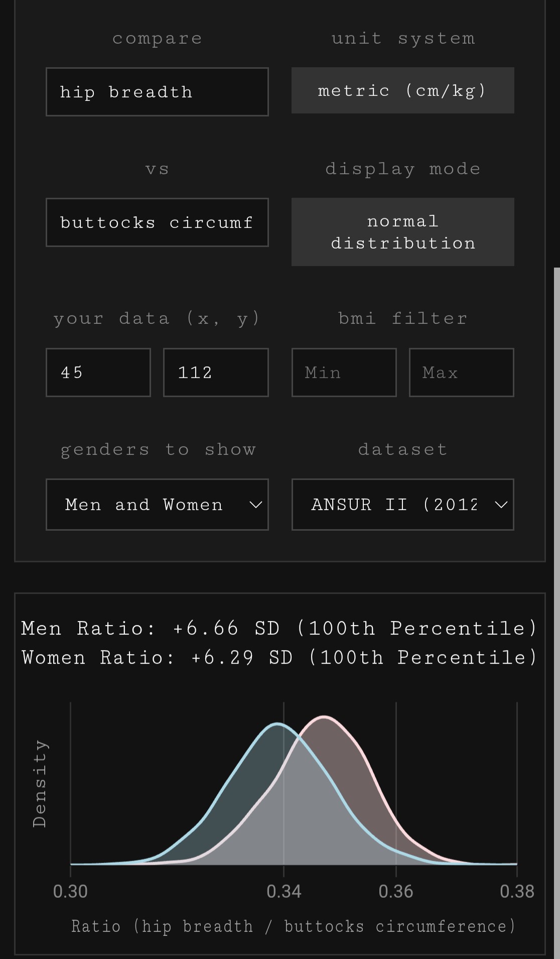560x959 pixels.
Task: Click the 'Density' y-axis label
Action: (x=40, y=784)
